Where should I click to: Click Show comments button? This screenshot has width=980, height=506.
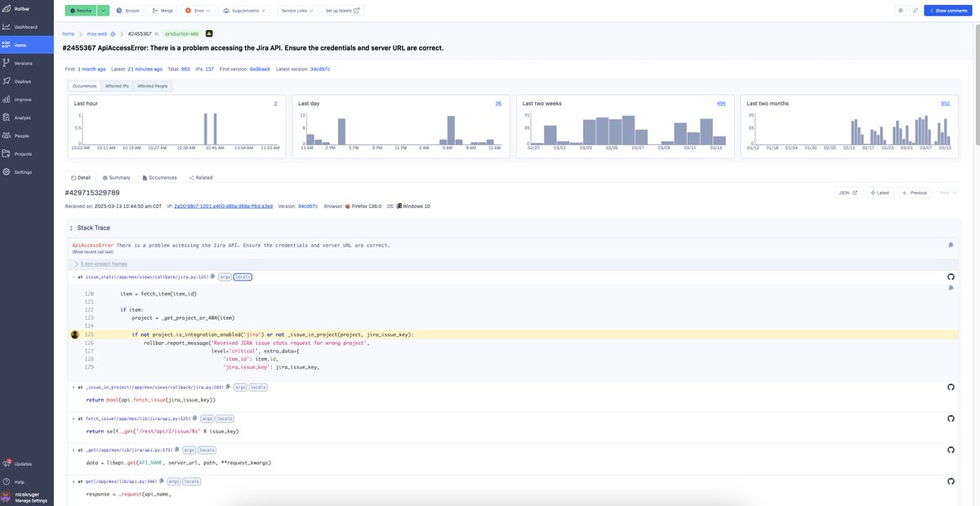[948, 11]
